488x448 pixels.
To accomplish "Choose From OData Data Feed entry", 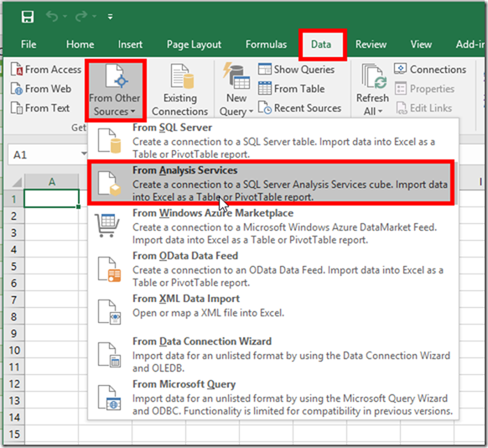I will (x=273, y=269).
